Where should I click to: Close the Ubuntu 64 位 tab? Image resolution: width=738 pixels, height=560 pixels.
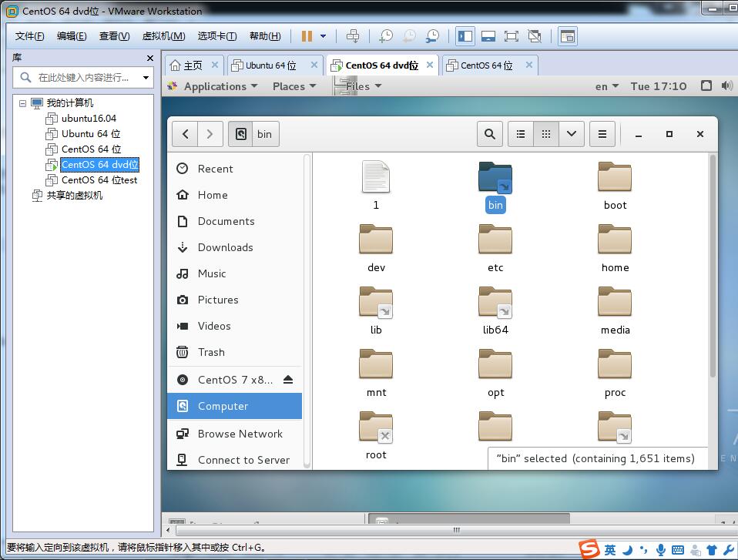pos(314,65)
